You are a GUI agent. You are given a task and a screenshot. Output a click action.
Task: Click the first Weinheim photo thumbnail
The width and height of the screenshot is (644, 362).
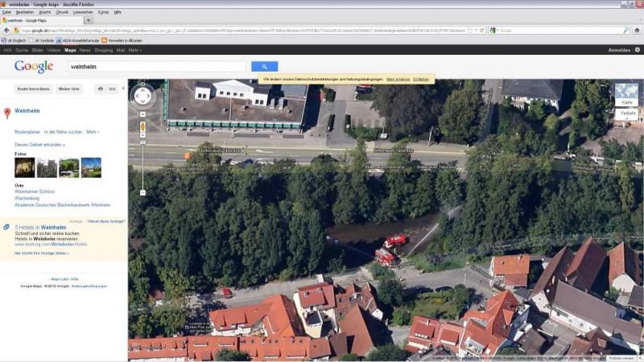tap(24, 167)
